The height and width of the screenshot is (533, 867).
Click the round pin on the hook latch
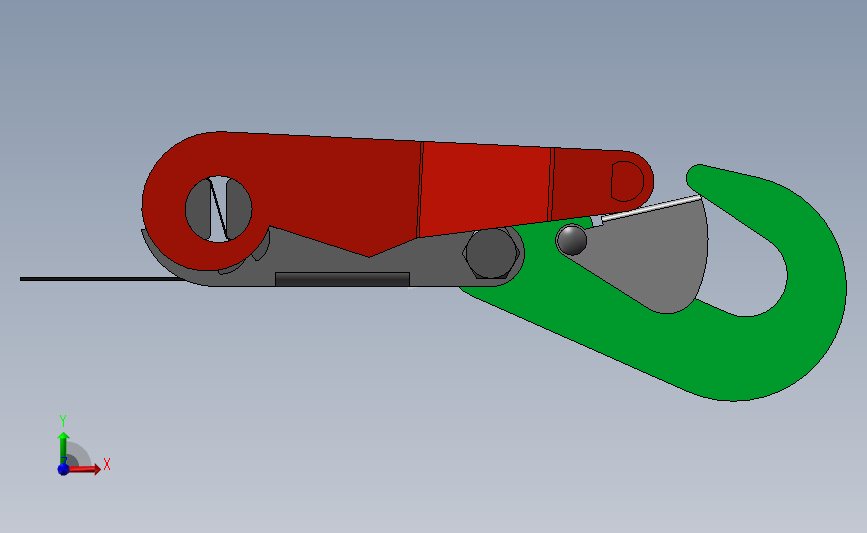pyautogui.click(x=571, y=239)
